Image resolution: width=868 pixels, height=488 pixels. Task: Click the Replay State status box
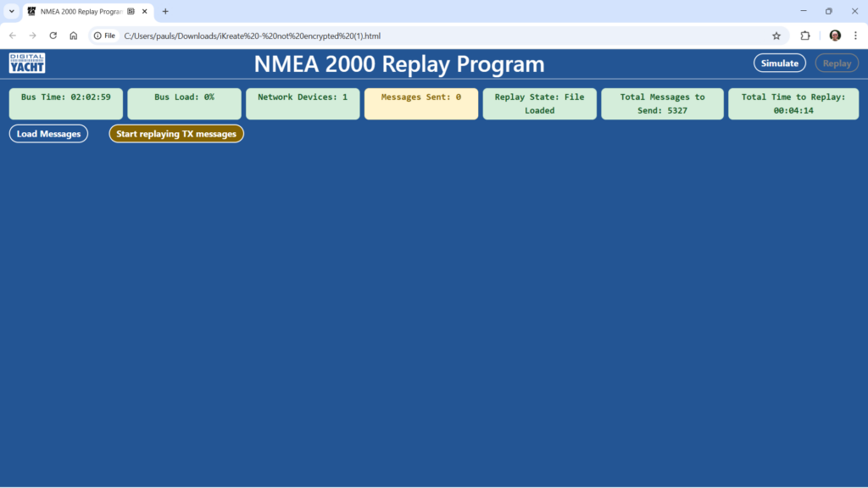(539, 103)
